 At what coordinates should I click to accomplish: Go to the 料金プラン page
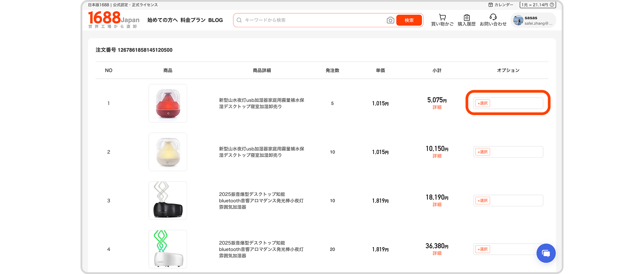click(193, 20)
